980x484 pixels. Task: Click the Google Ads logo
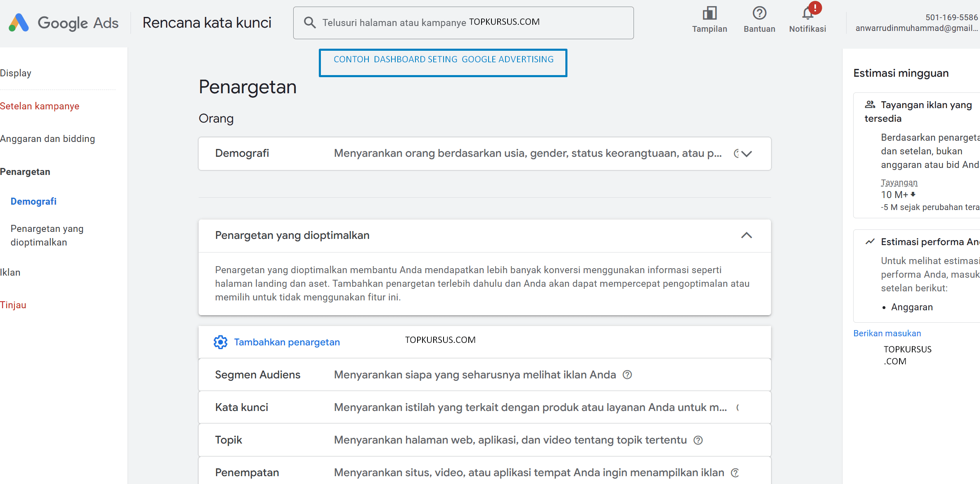coord(19,23)
